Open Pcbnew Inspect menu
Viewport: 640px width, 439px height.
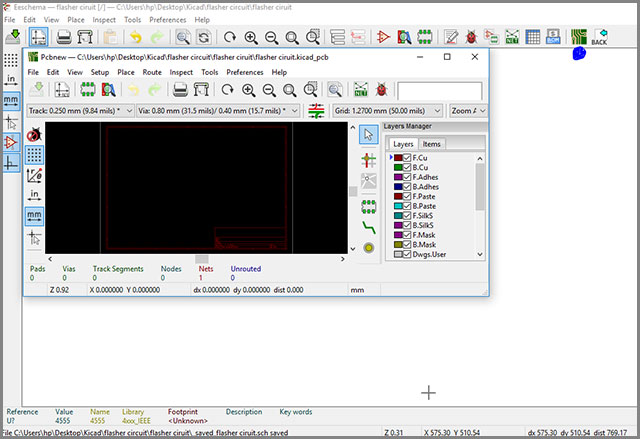coord(181,72)
